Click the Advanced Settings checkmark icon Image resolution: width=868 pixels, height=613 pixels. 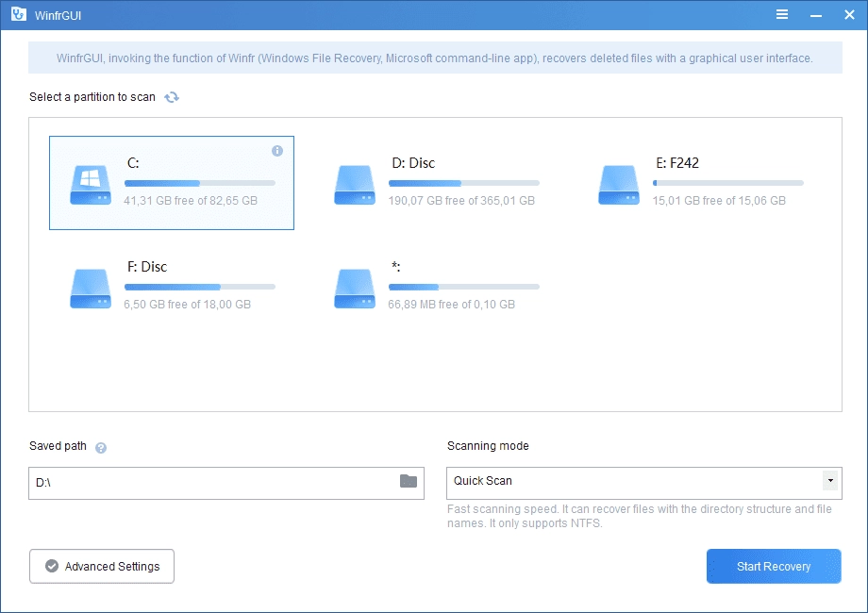pyautogui.click(x=52, y=566)
